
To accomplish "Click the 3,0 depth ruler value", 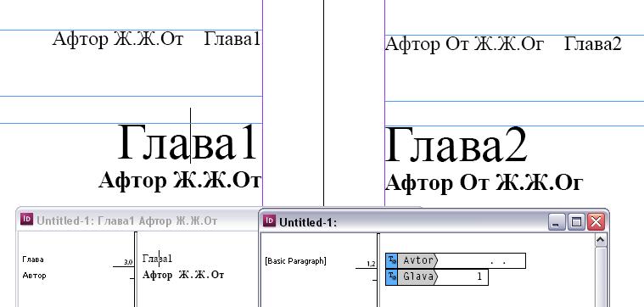I will pyautogui.click(x=129, y=262).
